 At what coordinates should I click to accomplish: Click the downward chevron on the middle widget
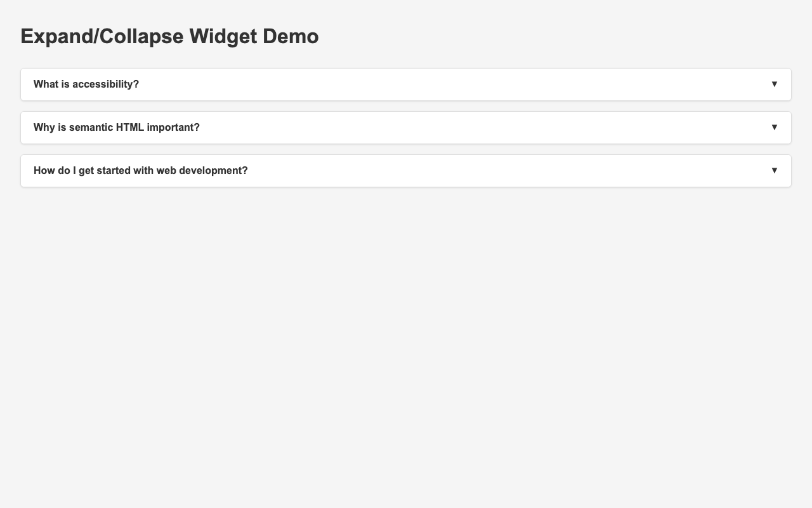[x=774, y=126]
